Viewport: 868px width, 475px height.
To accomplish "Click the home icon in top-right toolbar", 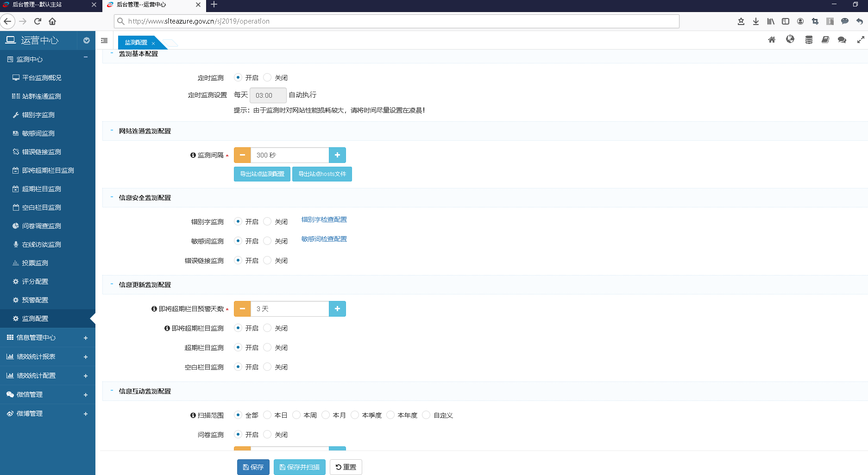I will click(772, 40).
